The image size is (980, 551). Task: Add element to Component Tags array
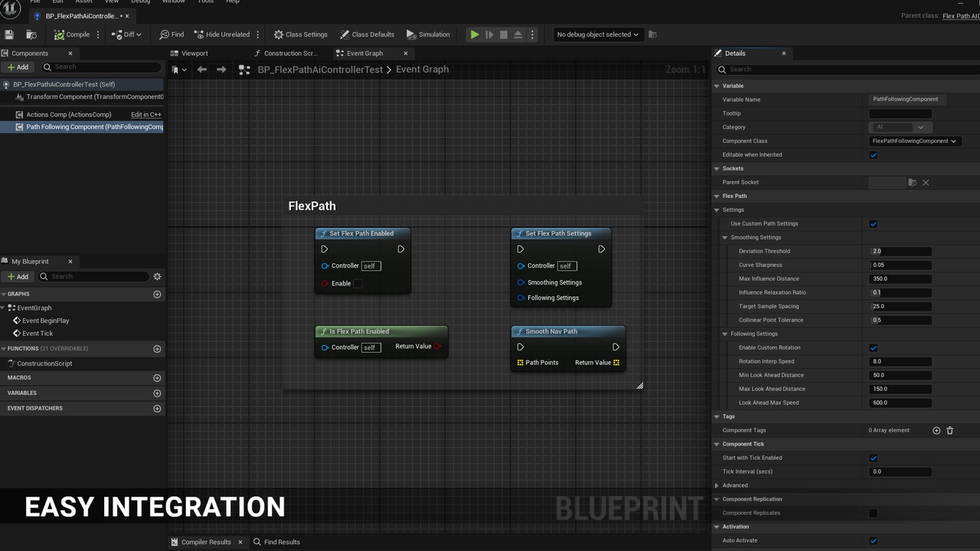[936, 431]
